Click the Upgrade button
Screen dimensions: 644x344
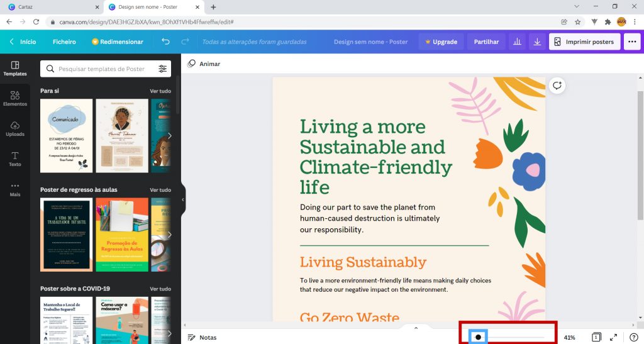[x=441, y=42]
